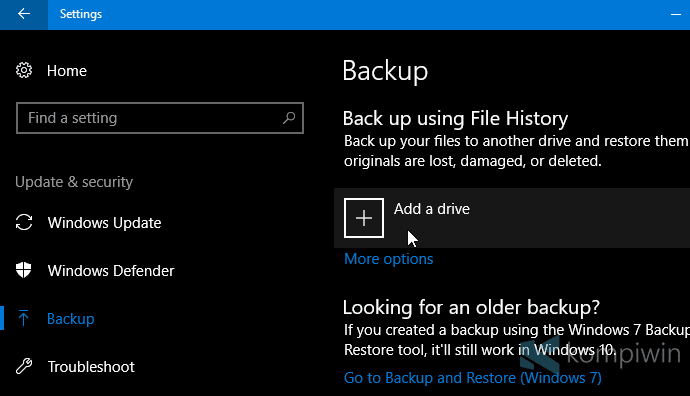Go to Backup and Restore (Windows 7)

click(473, 378)
